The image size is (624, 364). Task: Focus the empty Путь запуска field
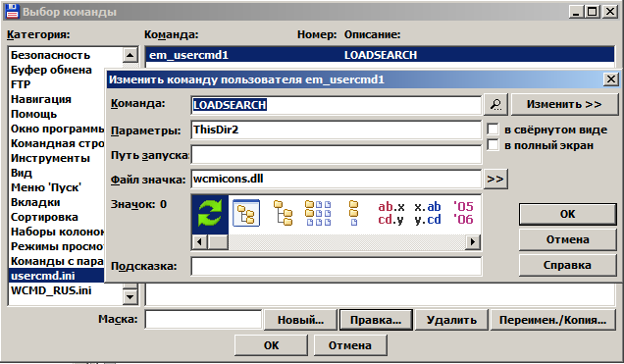tap(337, 155)
